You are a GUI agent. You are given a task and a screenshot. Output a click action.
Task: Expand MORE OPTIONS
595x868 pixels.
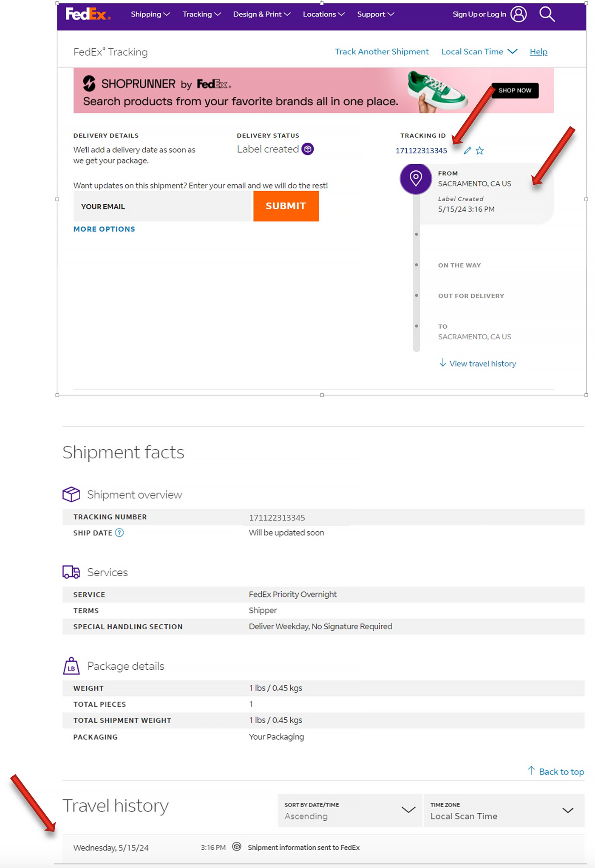[x=104, y=229]
